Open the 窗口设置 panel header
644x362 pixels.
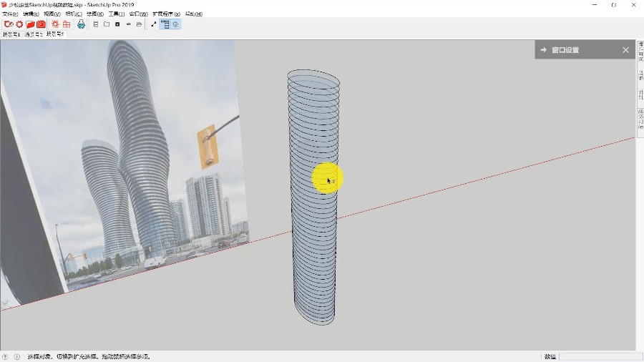pyautogui.click(x=585, y=49)
